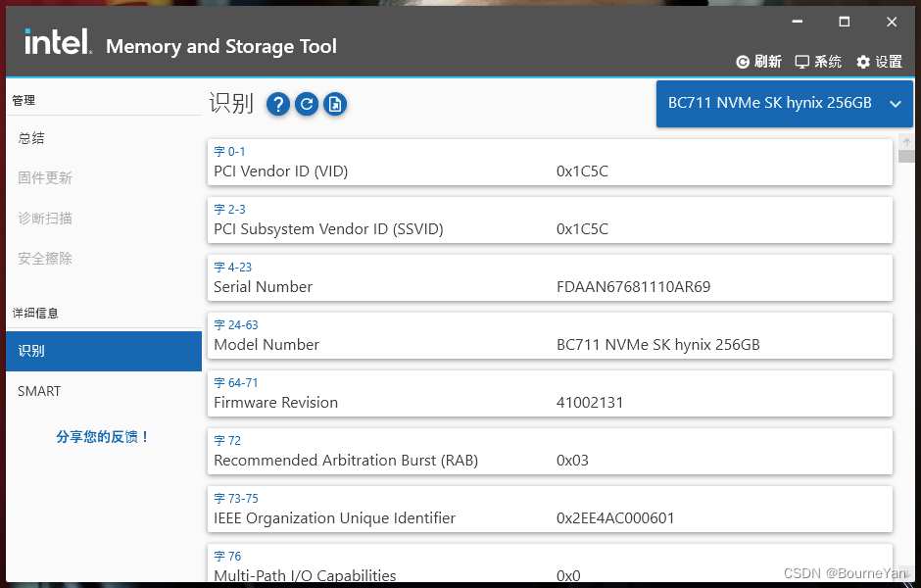Expand the BC711 NVMe SK hynix drive selector
This screenshot has height=588, width=921.
pyautogui.click(x=784, y=103)
